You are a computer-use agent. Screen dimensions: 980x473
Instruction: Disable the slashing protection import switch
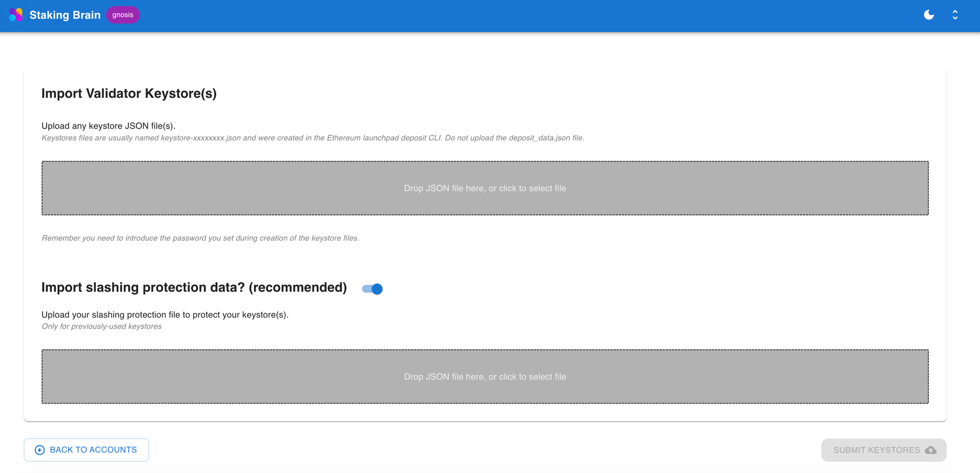point(373,289)
